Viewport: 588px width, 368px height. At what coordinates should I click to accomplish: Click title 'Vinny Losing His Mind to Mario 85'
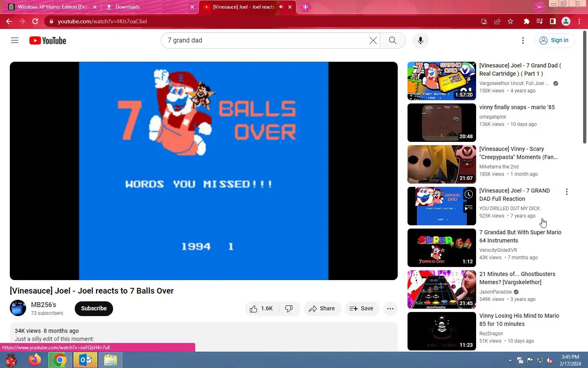point(519,320)
